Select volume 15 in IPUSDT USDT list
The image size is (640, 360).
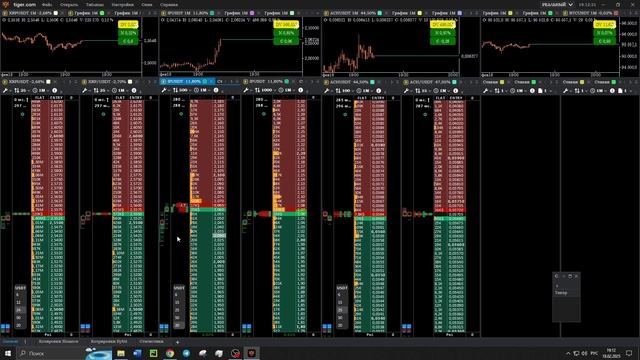[x=178, y=302]
